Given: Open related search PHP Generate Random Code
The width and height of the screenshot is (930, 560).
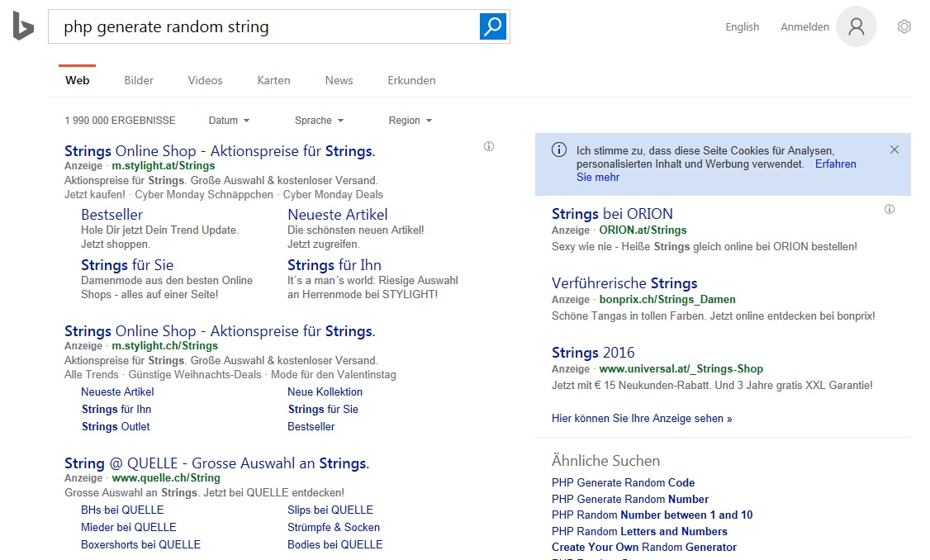Looking at the screenshot, I should [x=623, y=482].
